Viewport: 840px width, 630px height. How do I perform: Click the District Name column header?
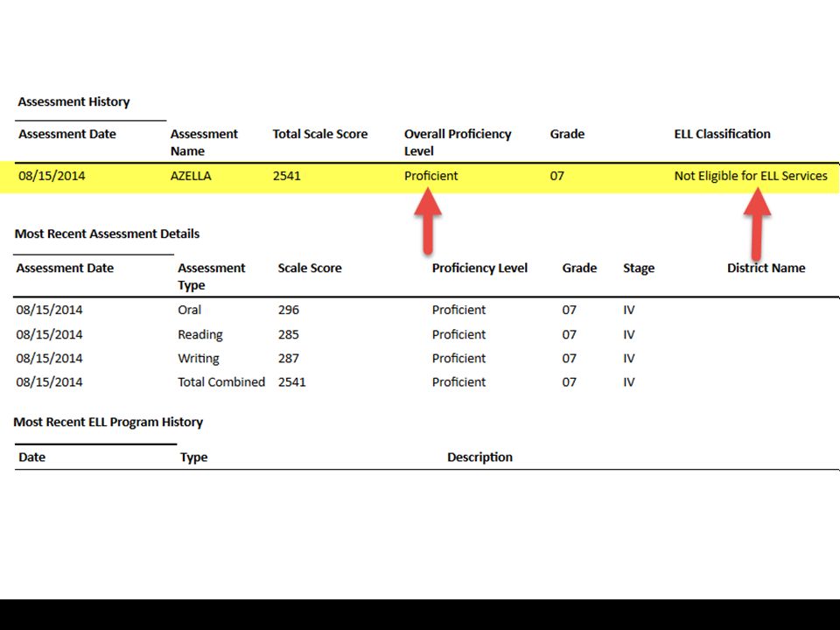pos(766,268)
